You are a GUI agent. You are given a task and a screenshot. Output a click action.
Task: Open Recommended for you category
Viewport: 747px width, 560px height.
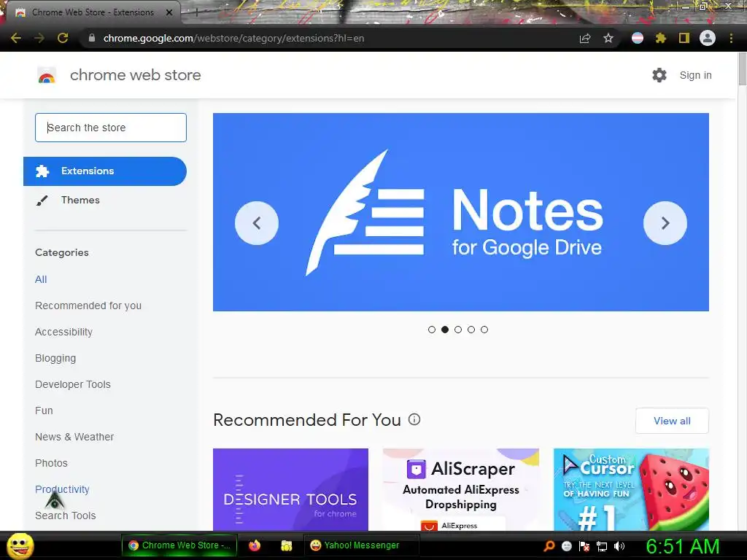[88, 306]
